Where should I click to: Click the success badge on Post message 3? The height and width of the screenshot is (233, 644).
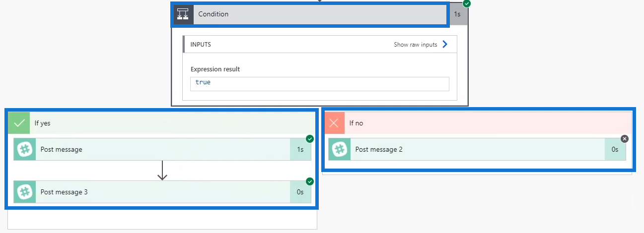[310, 181]
